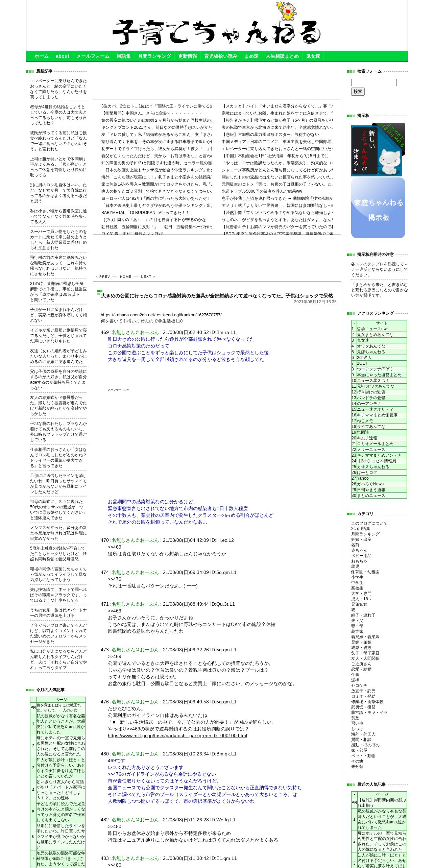Open access ranking 鬼女まとめあんてな
The height and width of the screenshot is (868, 434).
(x=375, y=335)
